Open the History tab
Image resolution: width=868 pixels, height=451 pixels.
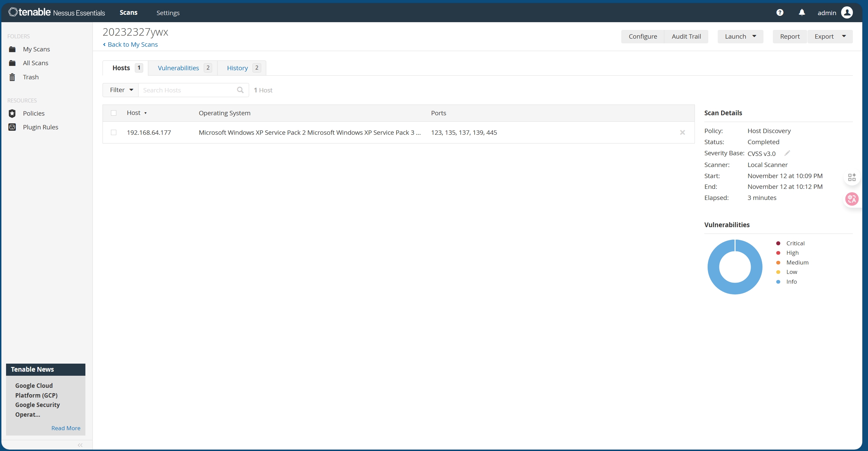pyautogui.click(x=237, y=68)
